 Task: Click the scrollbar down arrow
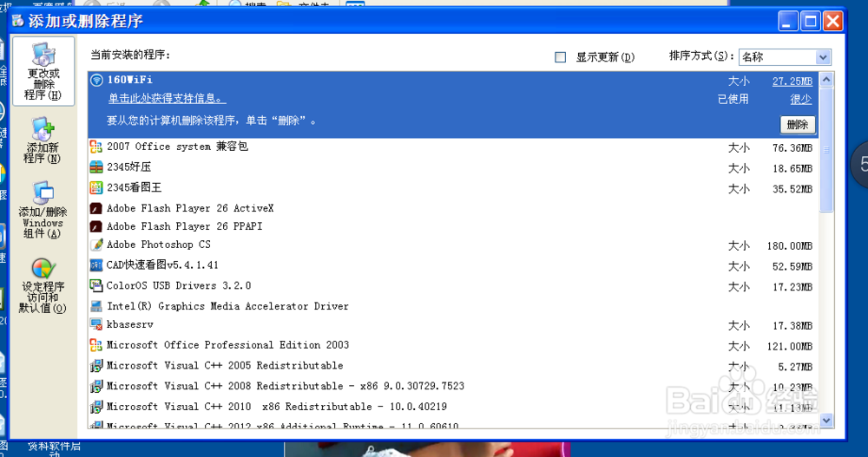(x=826, y=421)
